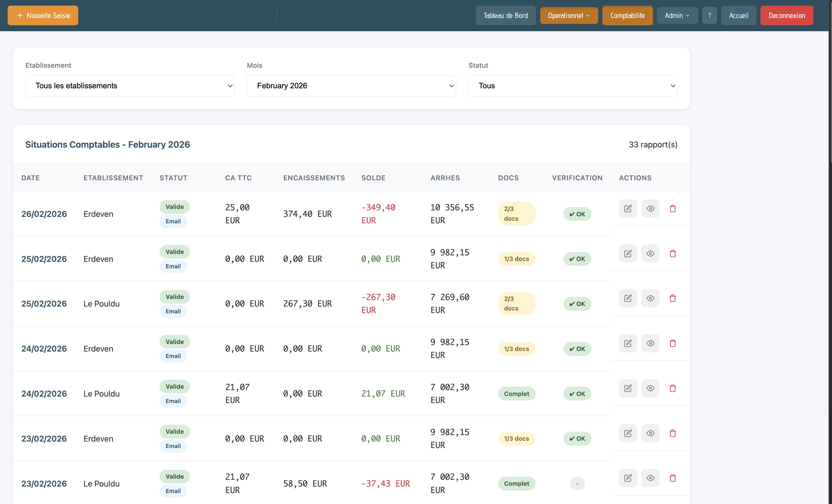View the 26/02/2026 Erdeven report with eye icon
Viewport: 832px width, 504px height.
[650, 208]
